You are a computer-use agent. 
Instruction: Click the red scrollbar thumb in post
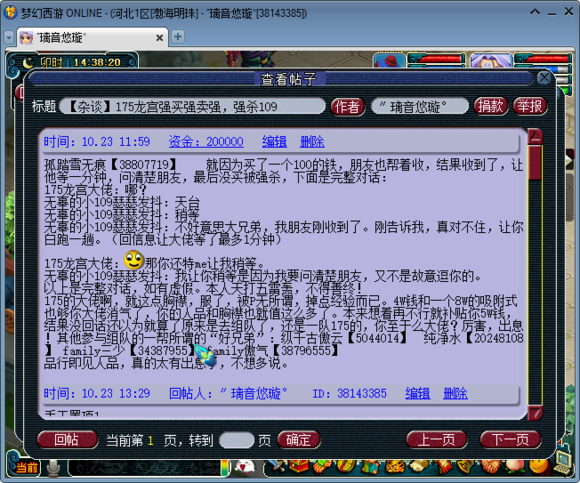[535, 163]
